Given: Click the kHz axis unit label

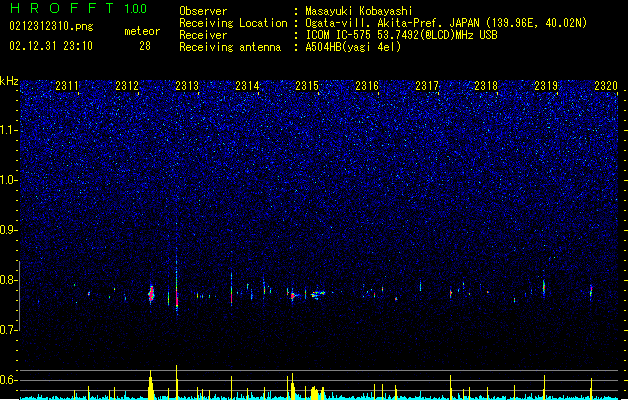Looking at the screenshot, I should [x=9, y=81].
